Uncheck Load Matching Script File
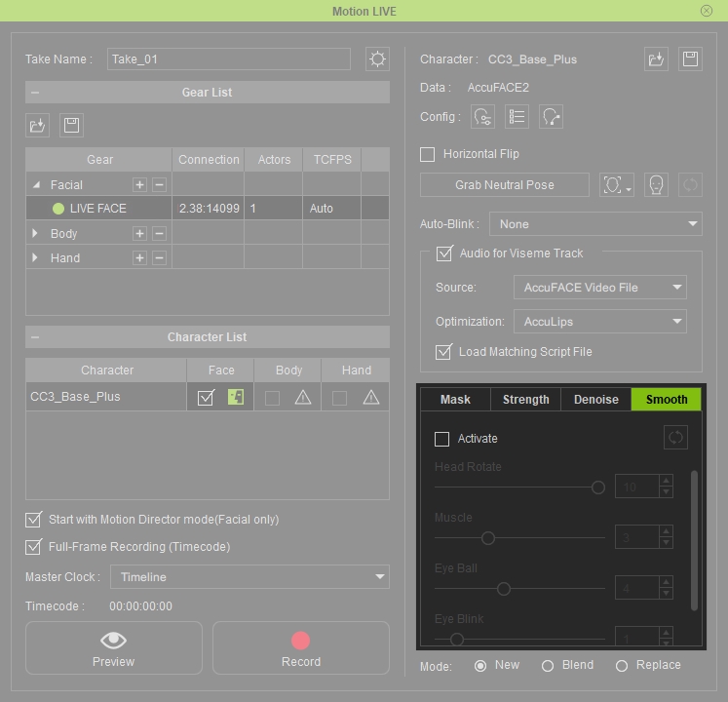728x702 pixels. pyautogui.click(x=443, y=352)
